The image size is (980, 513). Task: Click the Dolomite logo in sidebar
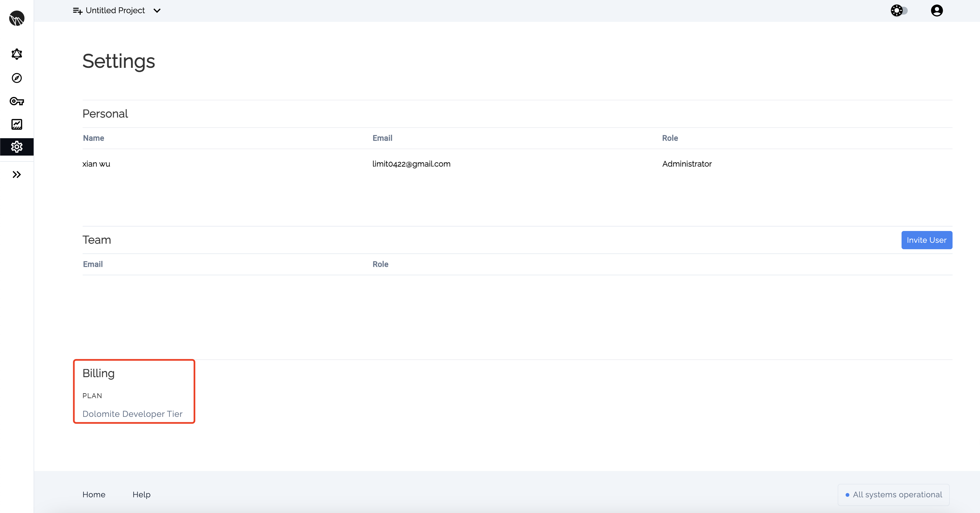click(x=17, y=18)
